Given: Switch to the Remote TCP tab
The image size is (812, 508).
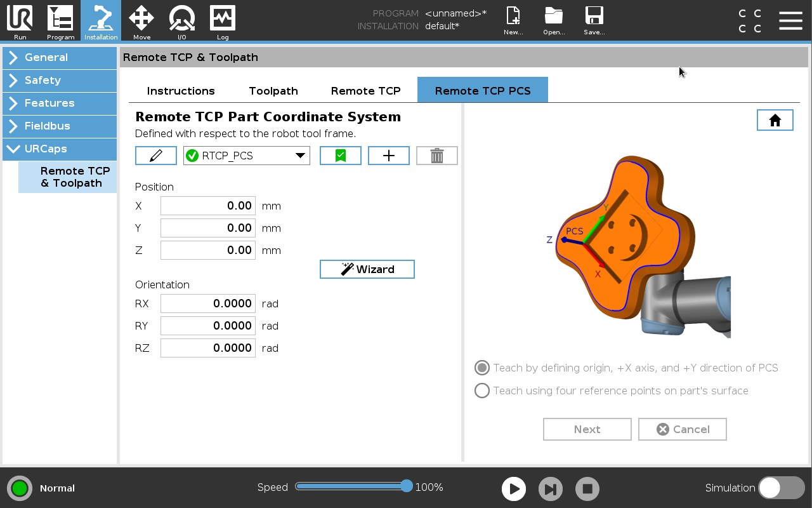Looking at the screenshot, I should [x=366, y=91].
